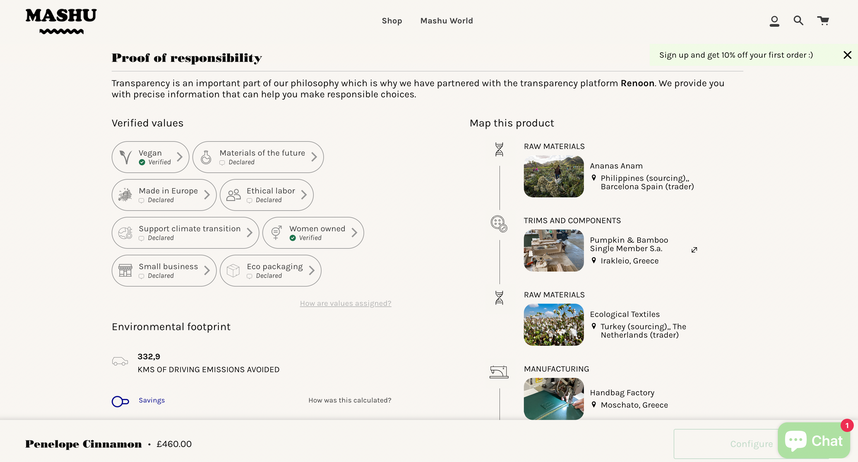Click the sewing machine Manufacturing icon
This screenshot has width=858, height=462.
click(x=498, y=373)
